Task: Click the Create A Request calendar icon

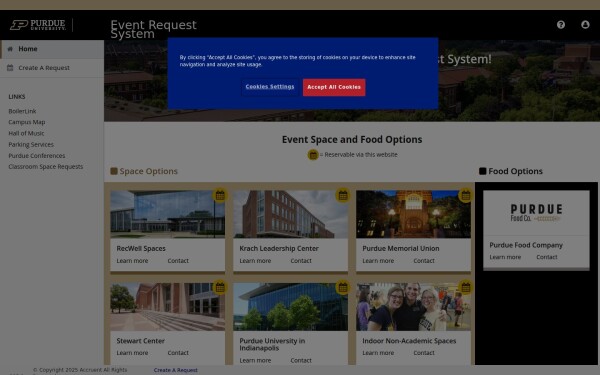Action: coord(10,68)
